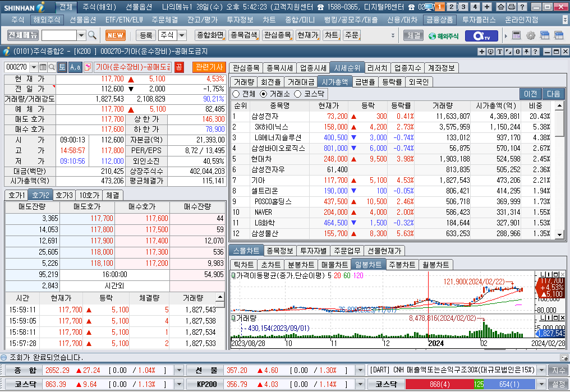The height and width of the screenshot is (392, 570).
Task: Click the small magnifier beside stock code 000270
Action: [x=52, y=67]
